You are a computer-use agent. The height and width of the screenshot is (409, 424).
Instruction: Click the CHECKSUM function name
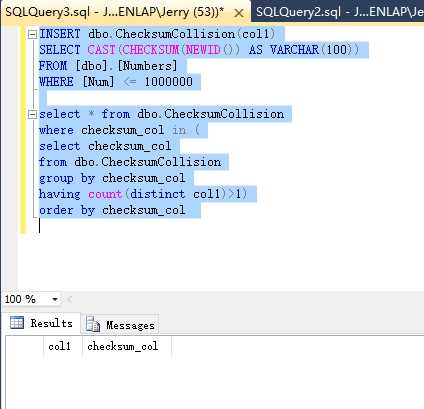tap(151, 50)
